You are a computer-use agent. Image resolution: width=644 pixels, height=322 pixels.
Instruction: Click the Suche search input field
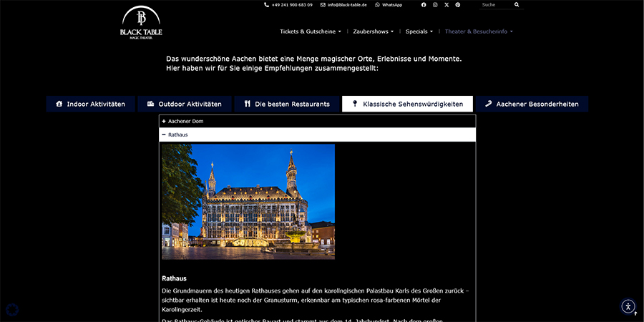click(x=495, y=5)
